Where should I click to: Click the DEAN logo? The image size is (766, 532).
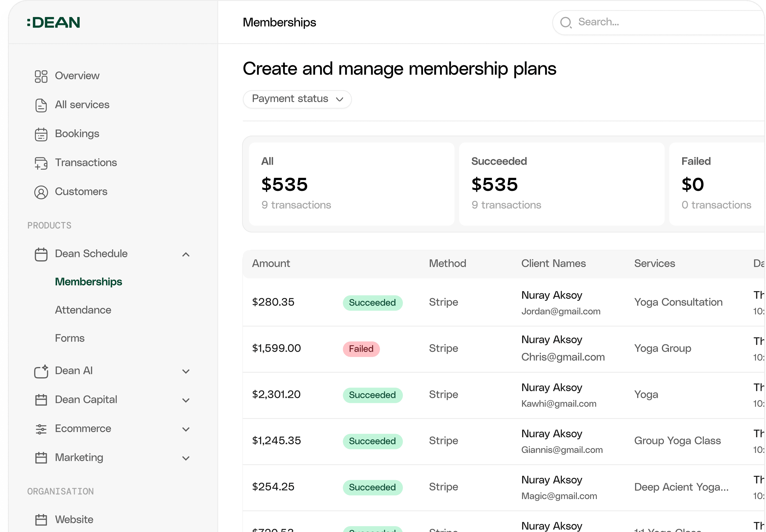(x=53, y=22)
